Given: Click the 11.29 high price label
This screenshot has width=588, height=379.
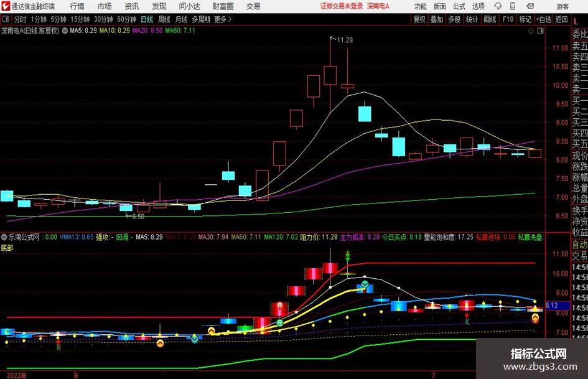Looking at the screenshot, I should coord(345,40).
